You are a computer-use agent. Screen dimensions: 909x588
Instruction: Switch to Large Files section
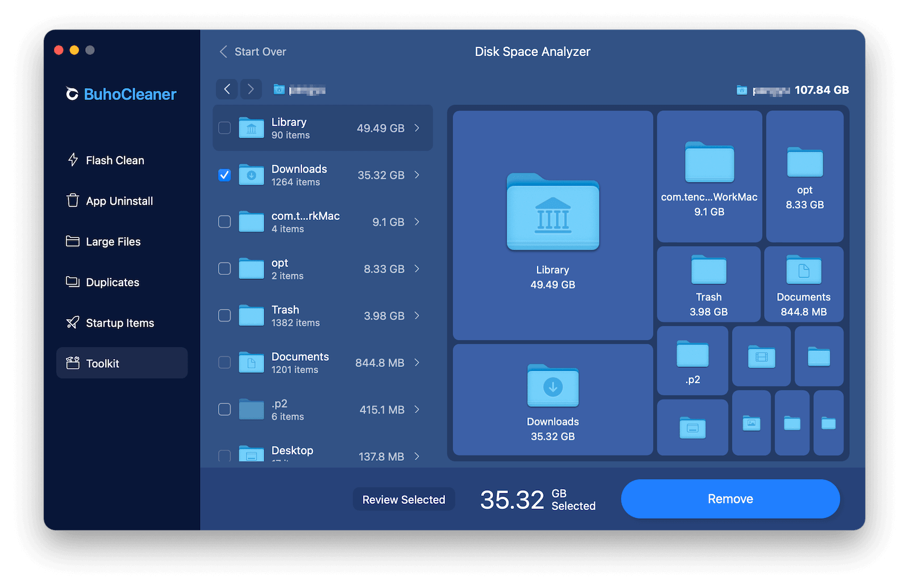(x=122, y=241)
